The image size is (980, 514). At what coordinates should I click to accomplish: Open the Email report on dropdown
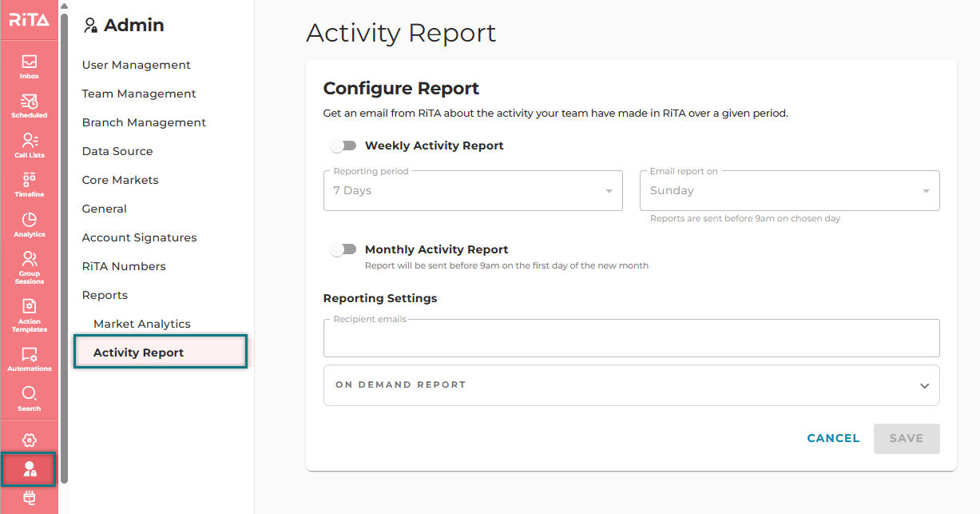[789, 190]
